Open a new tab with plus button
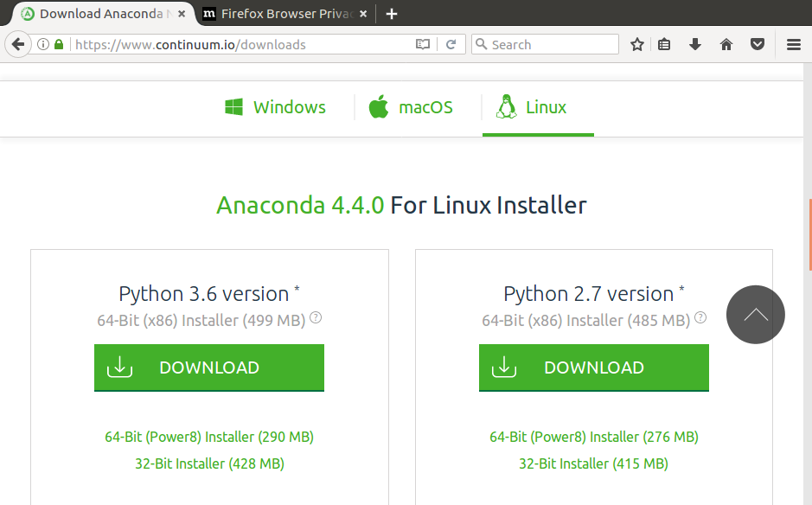Screen dimensions: 812x505 [x=392, y=14]
